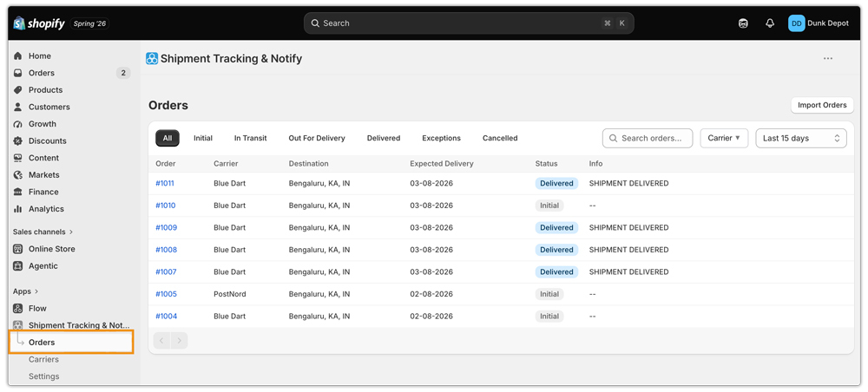This screenshot has height=392, width=868.
Task: Click the Initial status badge for #1010
Action: click(x=549, y=206)
